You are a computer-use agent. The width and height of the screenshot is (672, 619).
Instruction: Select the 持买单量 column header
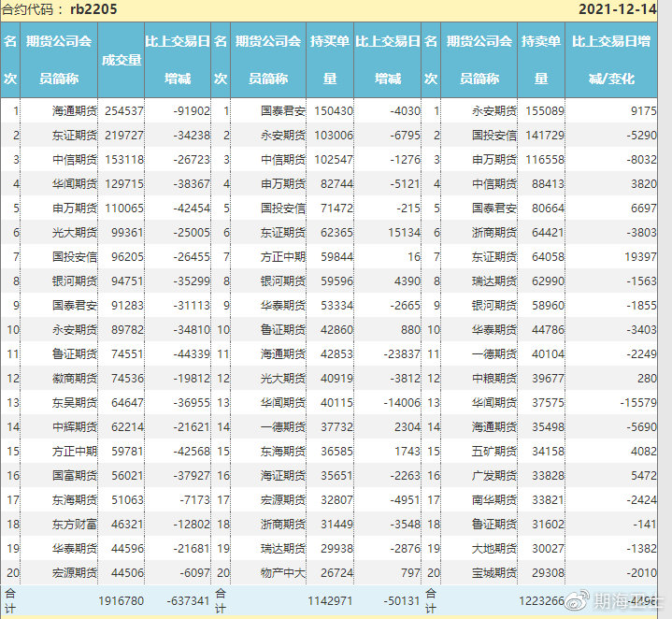[330, 60]
